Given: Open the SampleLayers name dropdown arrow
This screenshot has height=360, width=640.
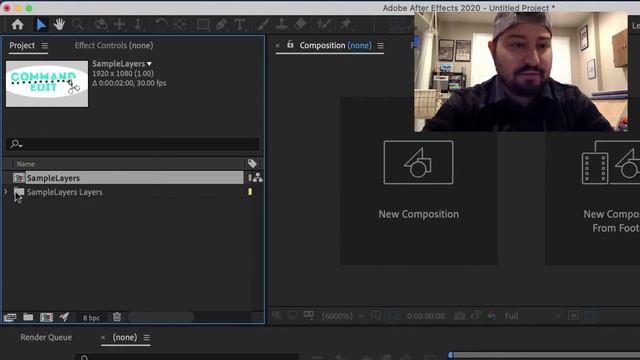Looking at the screenshot, I should tap(149, 64).
